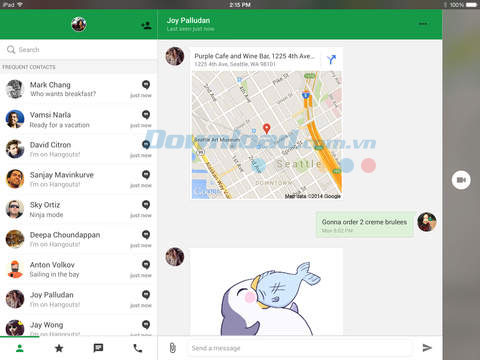
Task: Open Vamsi Narla's Hangouts chat icon
Action: 146,115
